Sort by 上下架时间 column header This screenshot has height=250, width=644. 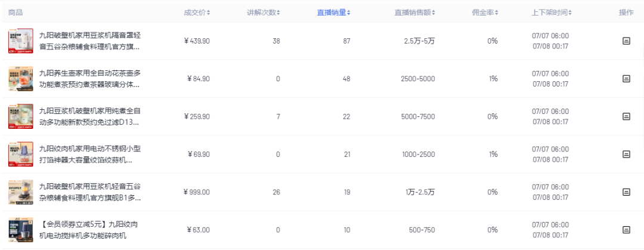coord(553,13)
